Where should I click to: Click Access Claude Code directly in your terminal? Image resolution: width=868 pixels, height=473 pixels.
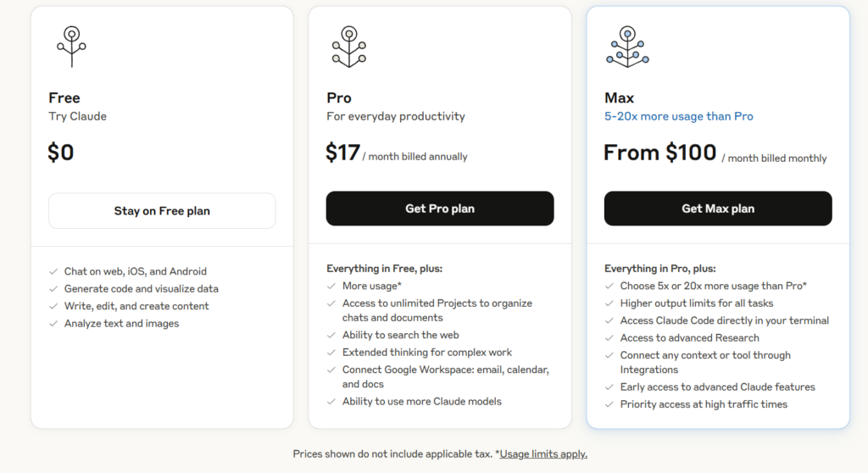pos(724,320)
